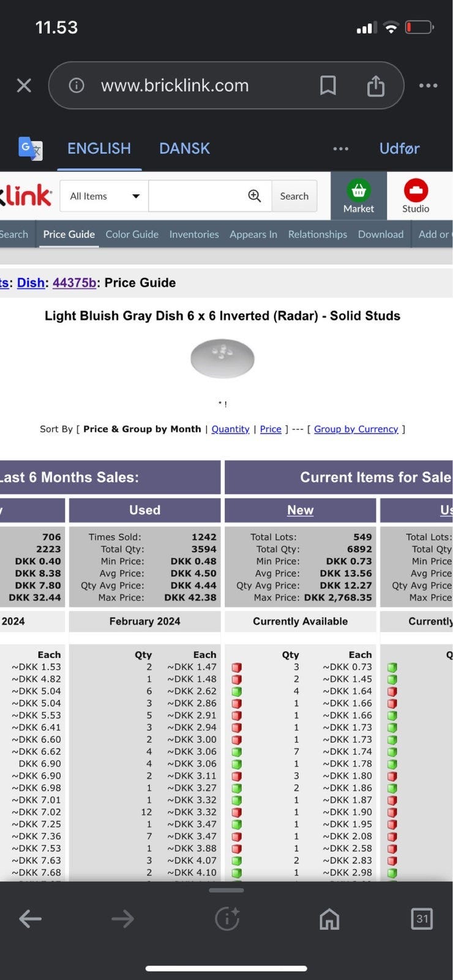Open the Inventories tab
The width and height of the screenshot is (453, 980).
pyautogui.click(x=194, y=234)
